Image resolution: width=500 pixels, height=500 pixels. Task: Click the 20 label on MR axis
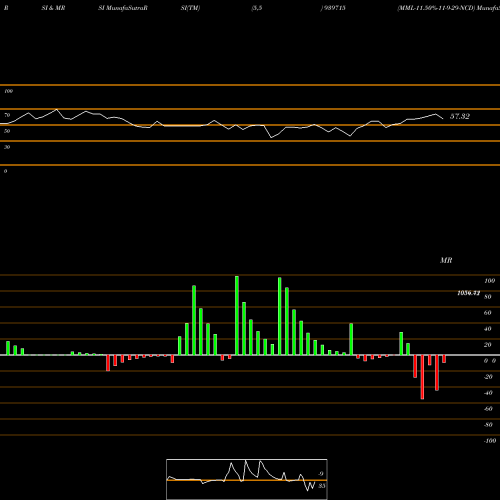coord(488,345)
